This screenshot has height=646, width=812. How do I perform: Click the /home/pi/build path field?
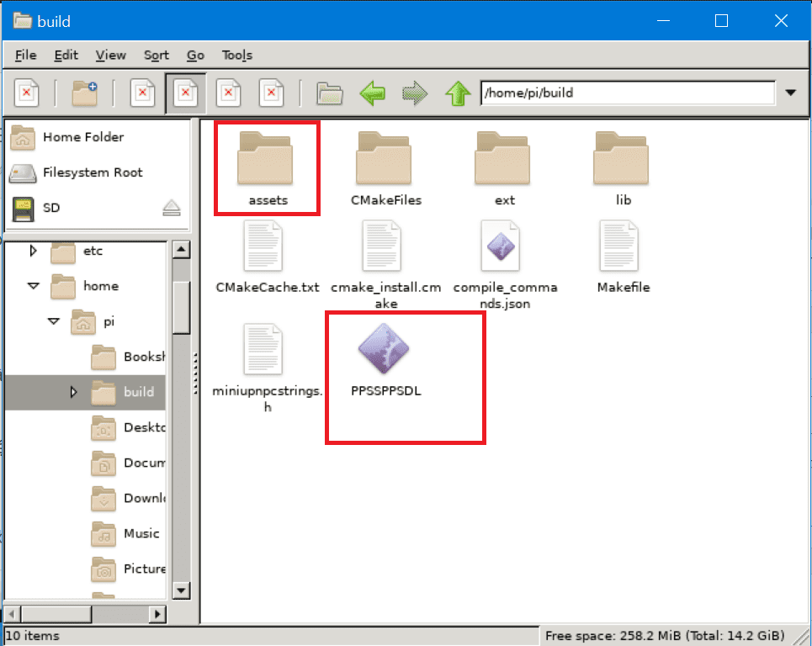pos(626,93)
